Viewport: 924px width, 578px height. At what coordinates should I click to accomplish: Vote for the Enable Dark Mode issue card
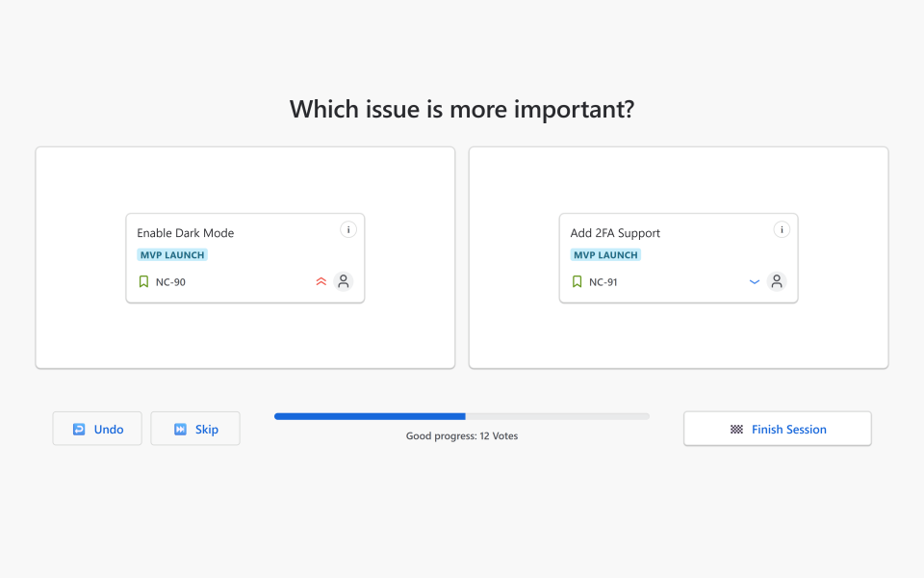[245, 258]
